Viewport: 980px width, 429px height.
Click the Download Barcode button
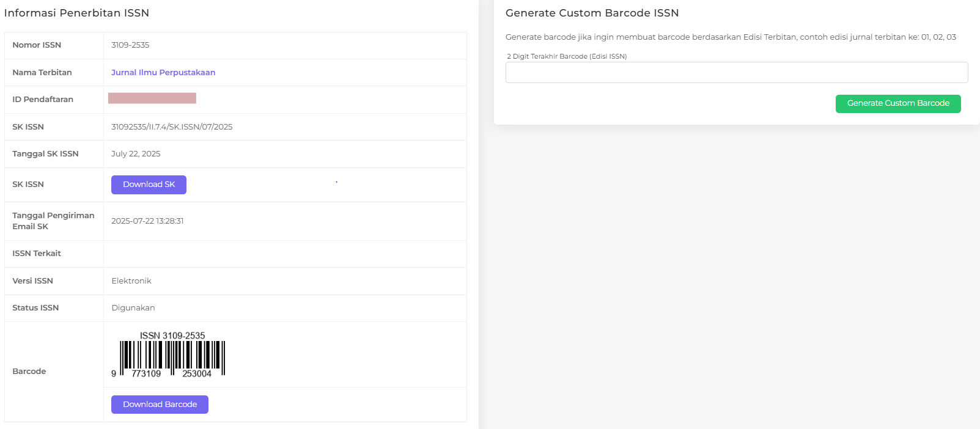click(x=160, y=405)
